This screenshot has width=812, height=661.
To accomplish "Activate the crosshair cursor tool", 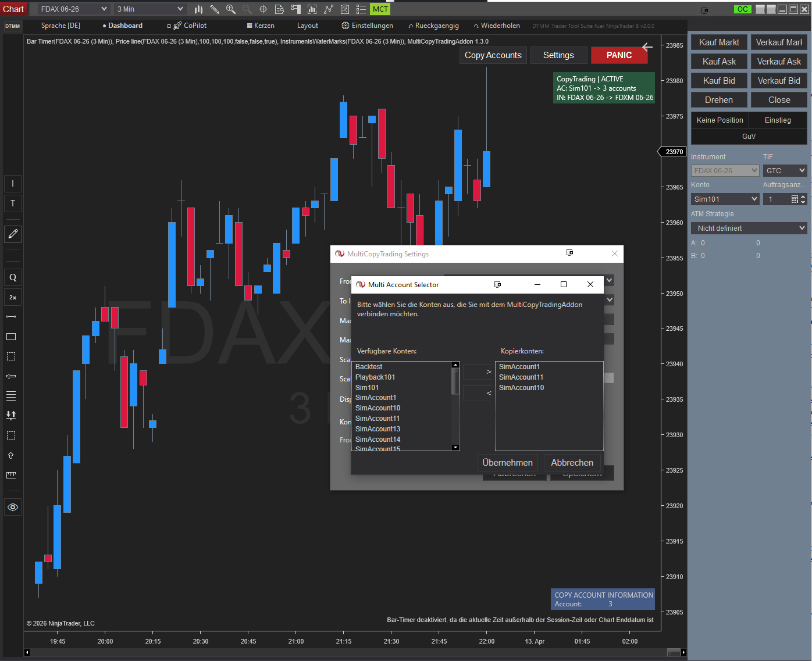I will click(x=263, y=9).
